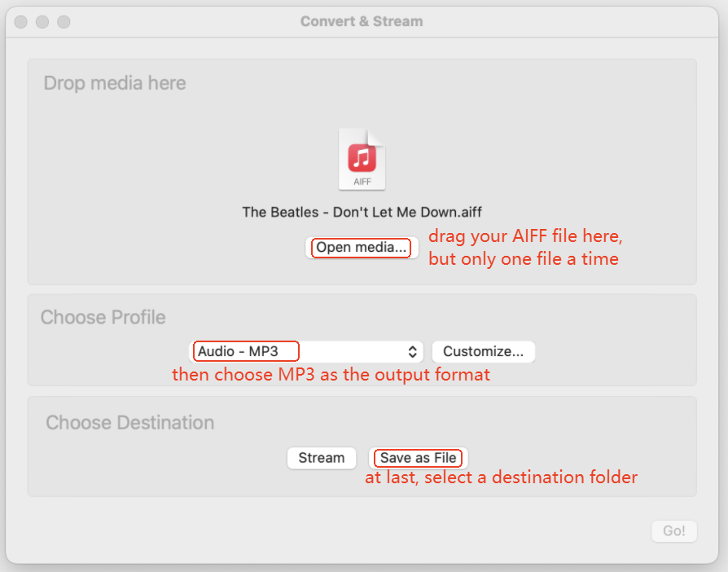Minimize the Convert & Stream window
Image resolution: width=728 pixels, height=572 pixels.
tap(42, 22)
